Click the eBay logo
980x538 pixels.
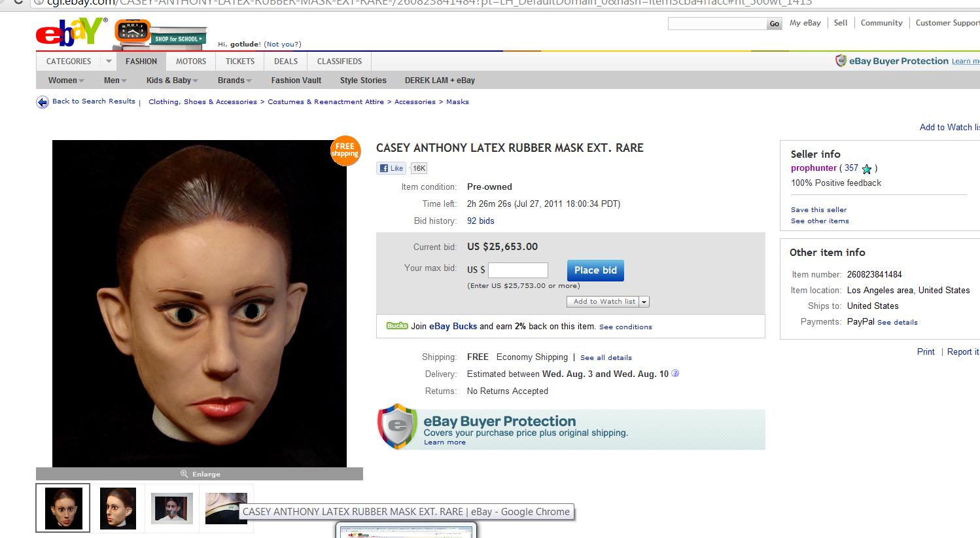click(72, 33)
